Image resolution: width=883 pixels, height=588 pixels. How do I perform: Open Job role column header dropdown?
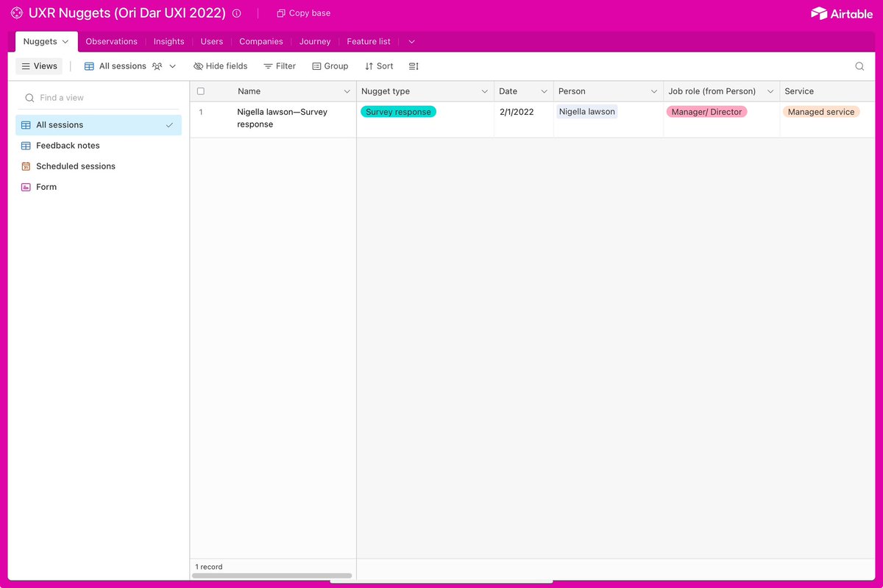click(x=770, y=91)
